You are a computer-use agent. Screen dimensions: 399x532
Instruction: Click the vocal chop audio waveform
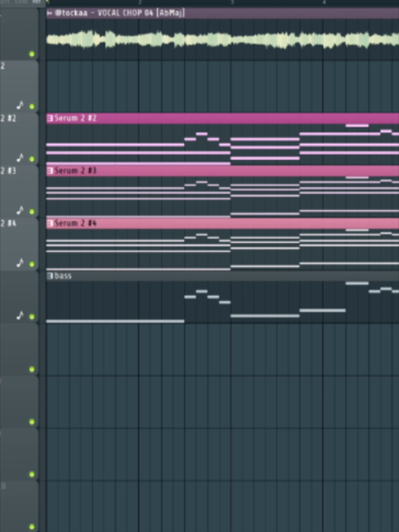click(222, 40)
